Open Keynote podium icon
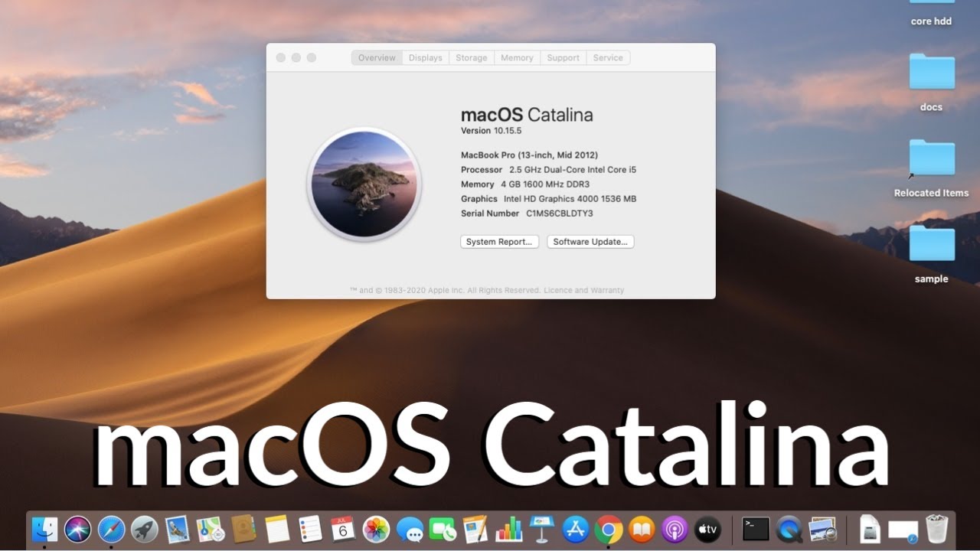This screenshot has height=551, width=980. coord(541,529)
